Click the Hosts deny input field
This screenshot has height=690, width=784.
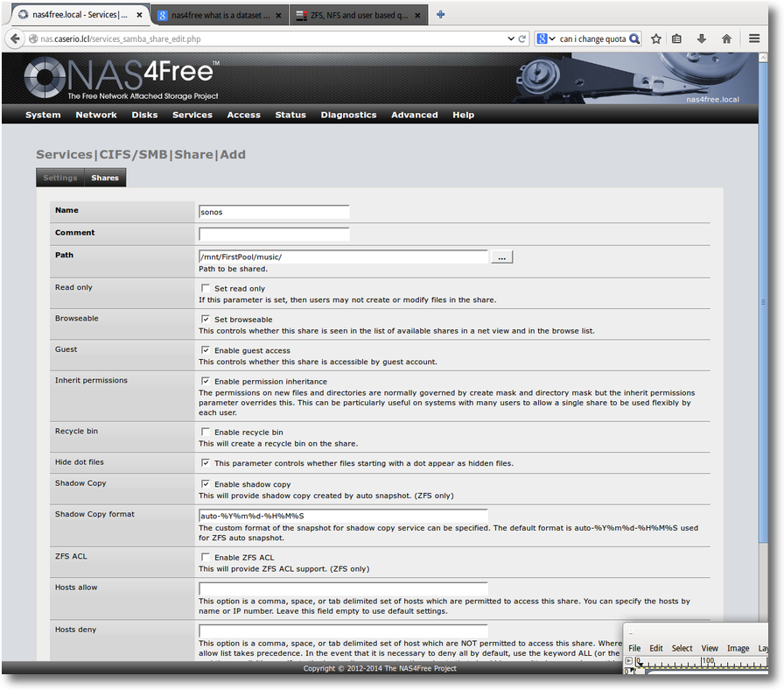point(343,630)
